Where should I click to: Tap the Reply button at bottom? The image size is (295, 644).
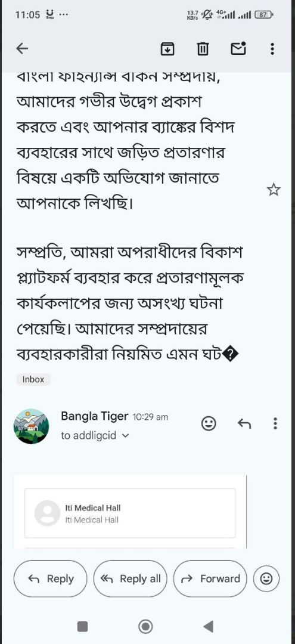click(x=51, y=578)
